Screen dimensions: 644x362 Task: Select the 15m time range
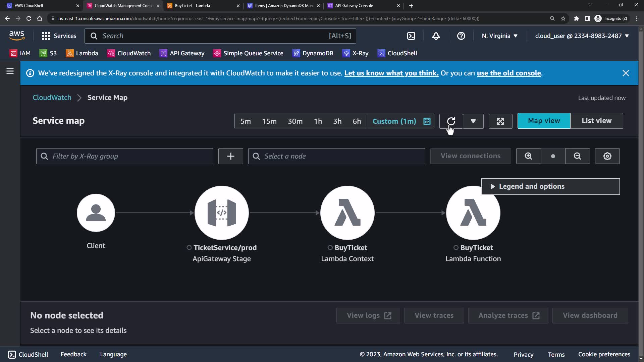(269, 121)
